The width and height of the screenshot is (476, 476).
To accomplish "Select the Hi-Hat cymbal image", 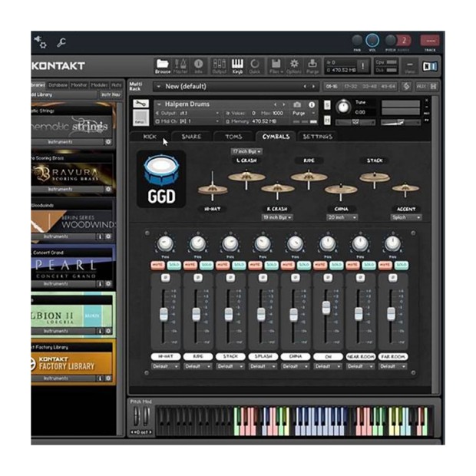I will pyautogui.click(x=212, y=187).
